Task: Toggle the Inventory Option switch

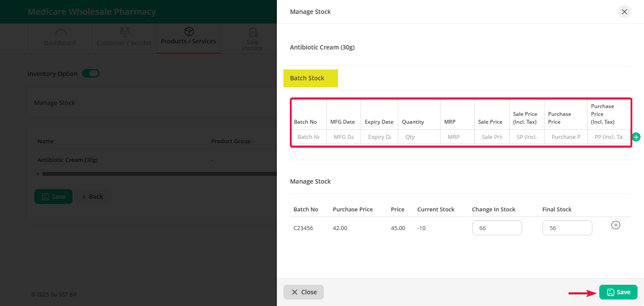Action: point(91,74)
